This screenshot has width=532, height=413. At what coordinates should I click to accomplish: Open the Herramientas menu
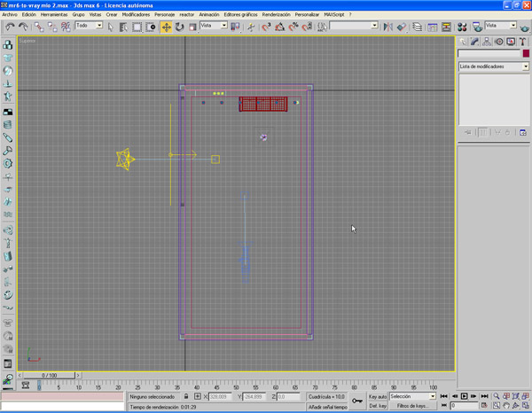pos(54,14)
